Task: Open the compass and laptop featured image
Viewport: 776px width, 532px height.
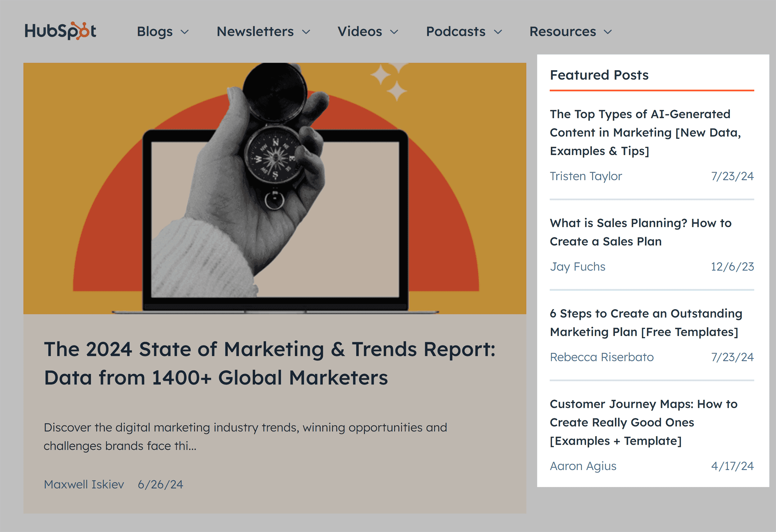Action: (x=275, y=188)
